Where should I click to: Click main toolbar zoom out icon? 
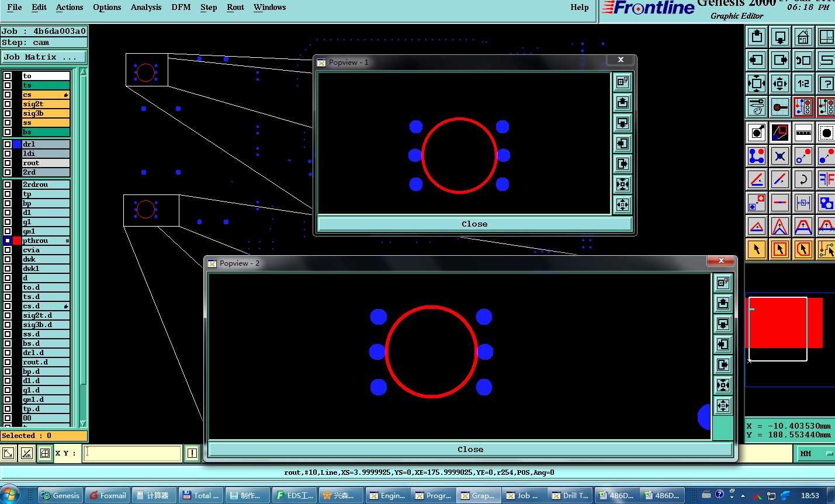780,84
